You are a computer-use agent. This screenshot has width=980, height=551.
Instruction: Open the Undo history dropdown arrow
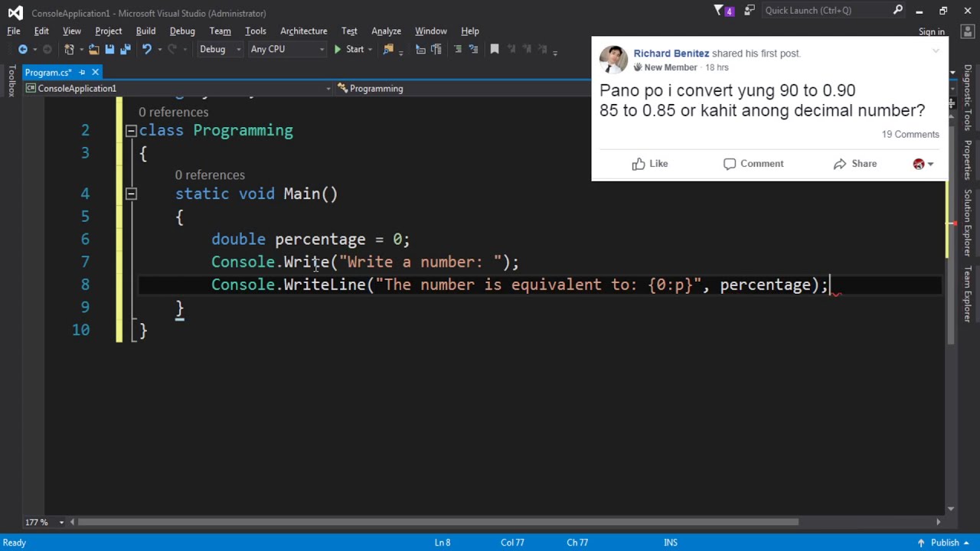159,49
